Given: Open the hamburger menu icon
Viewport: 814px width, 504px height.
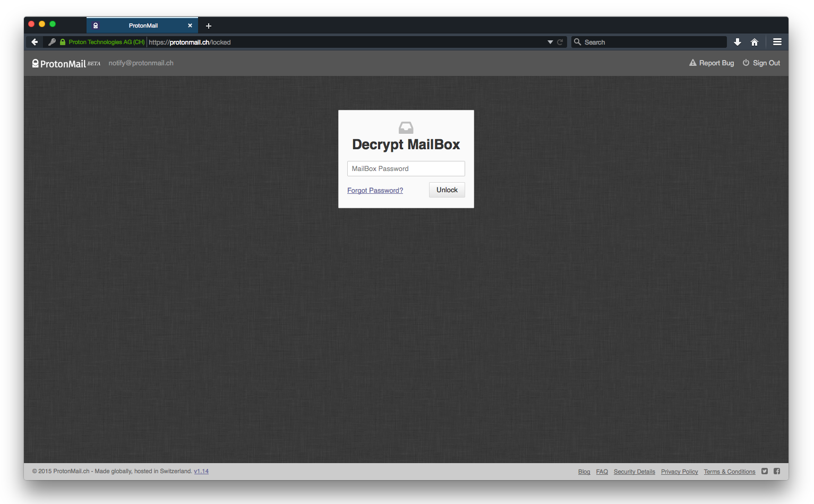Looking at the screenshot, I should point(777,42).
